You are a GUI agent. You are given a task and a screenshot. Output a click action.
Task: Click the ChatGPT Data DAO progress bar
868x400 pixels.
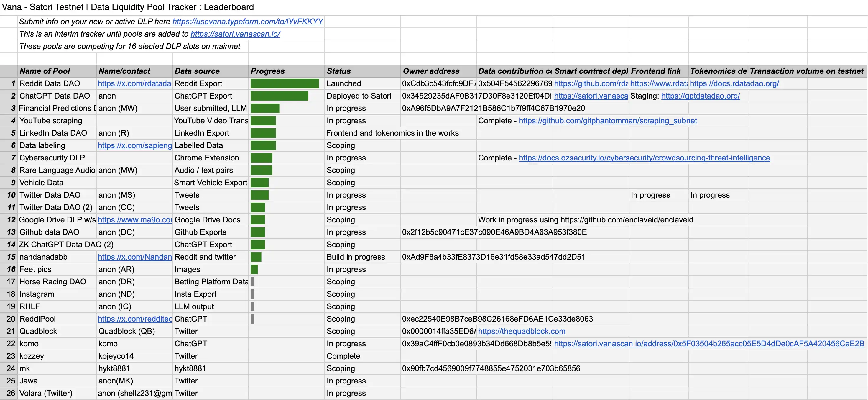(x=279, y=96)
